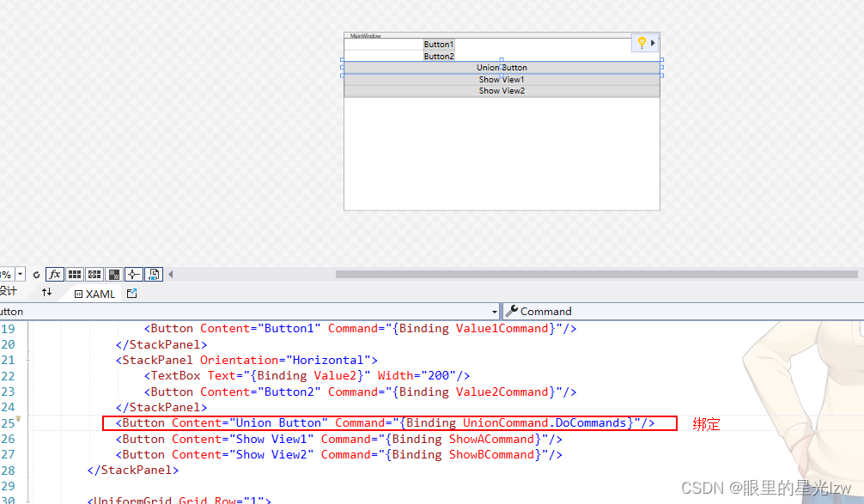Select Button1 in the designer preview
864x504 pixels.
coord(439,44)
